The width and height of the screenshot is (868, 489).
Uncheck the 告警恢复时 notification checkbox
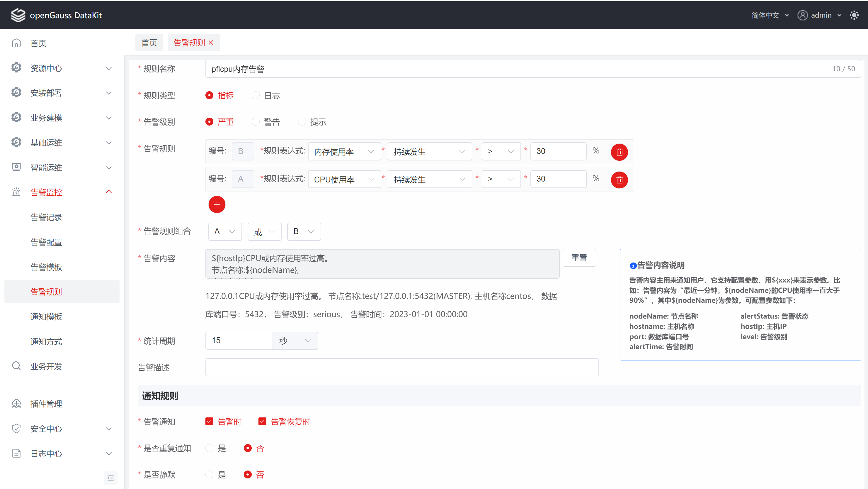pos(262,421)
